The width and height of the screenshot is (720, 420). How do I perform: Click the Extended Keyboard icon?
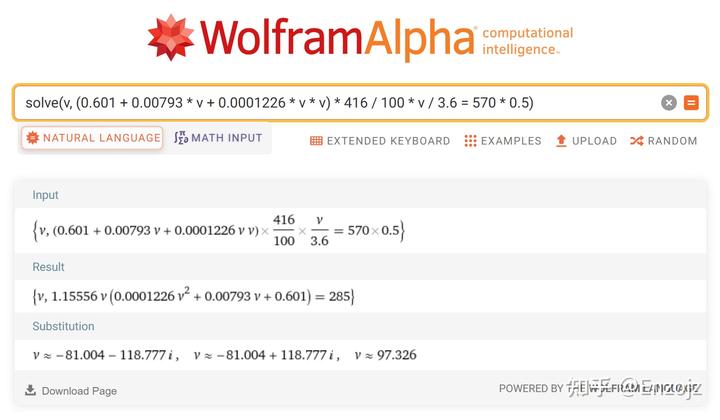pos(316,141)
